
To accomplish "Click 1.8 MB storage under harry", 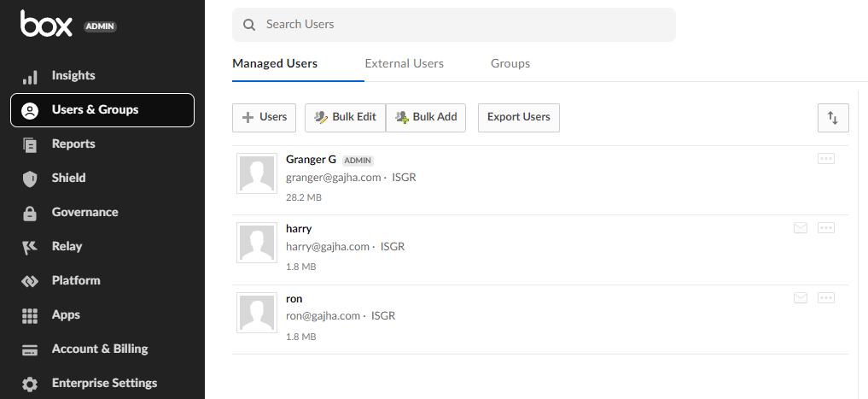I will [300, 267].
